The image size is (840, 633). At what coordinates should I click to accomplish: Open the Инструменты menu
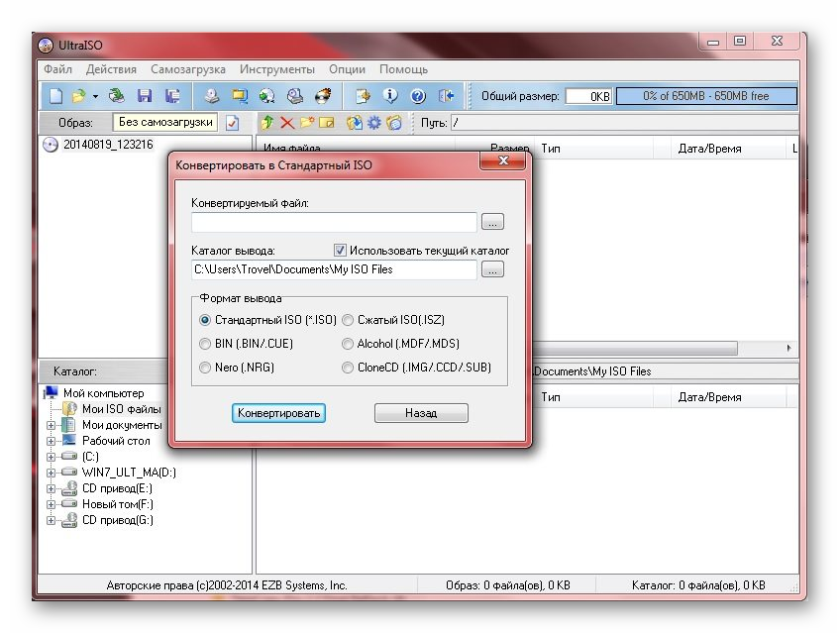277,69
